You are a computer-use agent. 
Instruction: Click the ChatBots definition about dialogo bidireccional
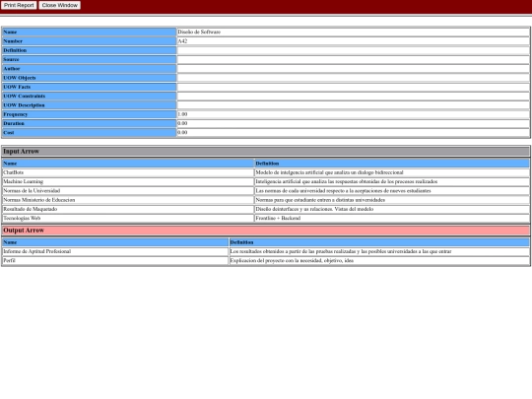(392, 172)
